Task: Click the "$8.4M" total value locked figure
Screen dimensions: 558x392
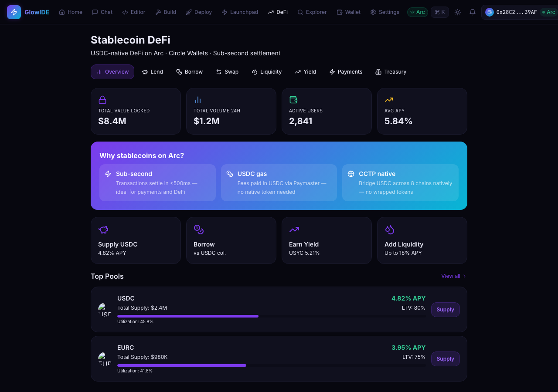Action: (112, 121)
